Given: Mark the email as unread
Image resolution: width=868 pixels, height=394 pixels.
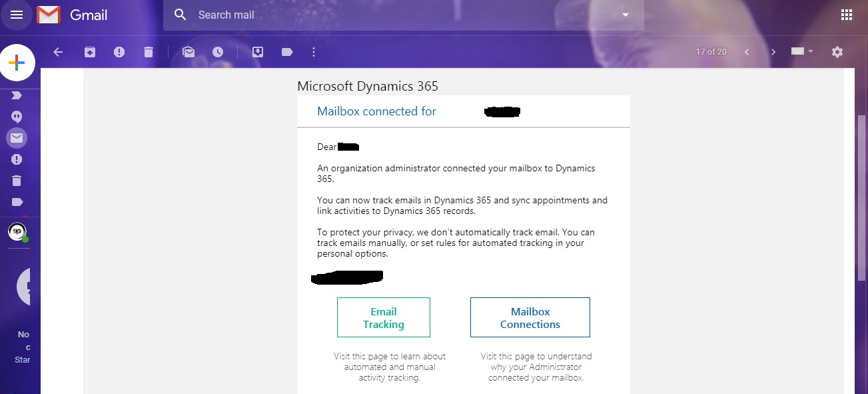Looking at the screenshot, I should pyautogui.click(x=189, y=52).
